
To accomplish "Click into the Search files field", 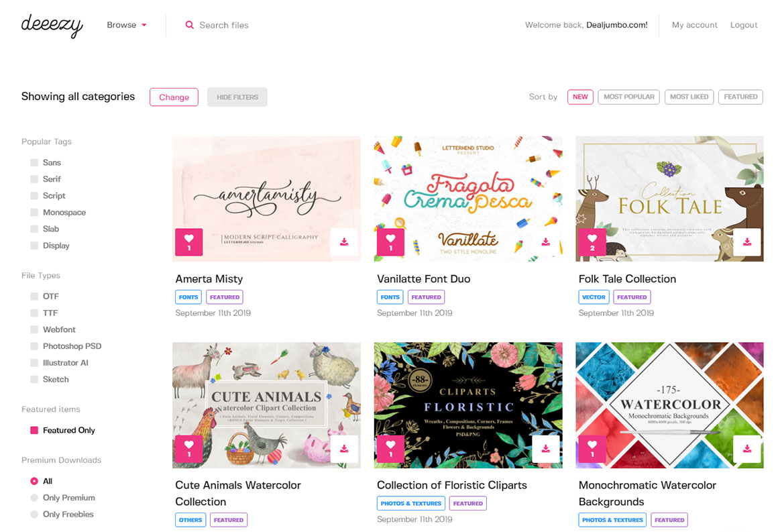I will point(298,25).
